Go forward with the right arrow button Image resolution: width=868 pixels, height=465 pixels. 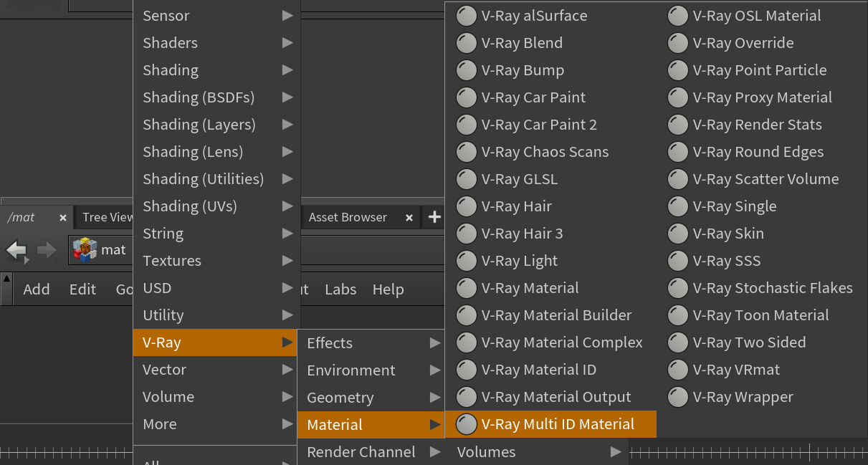point(47,250)
